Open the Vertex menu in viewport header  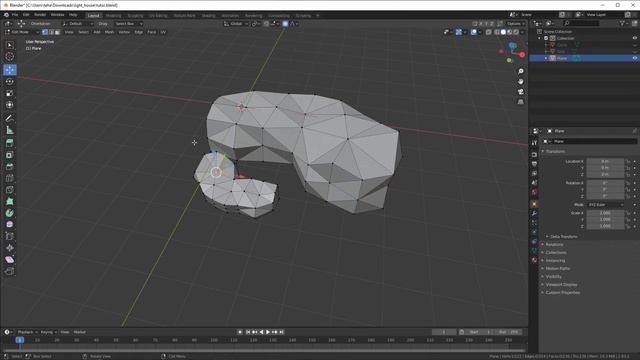click(x=124, y=32)
